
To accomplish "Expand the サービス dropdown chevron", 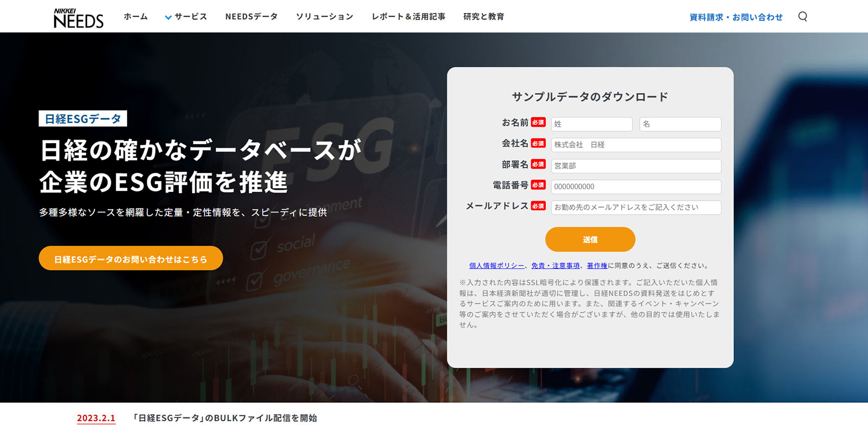I will click(x=168, y=17).
